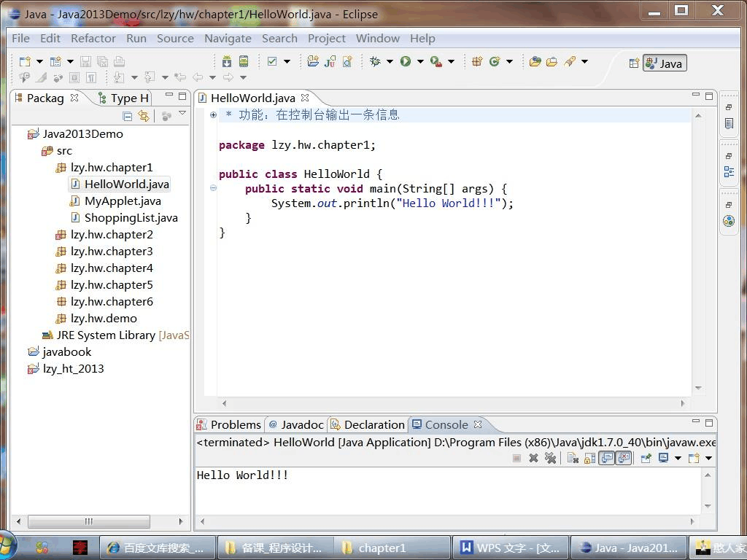Image resolution: width=747 pixels, height=560 pixels.
Task: Open dropdown next to New Class icon
Action: [509, 61]
